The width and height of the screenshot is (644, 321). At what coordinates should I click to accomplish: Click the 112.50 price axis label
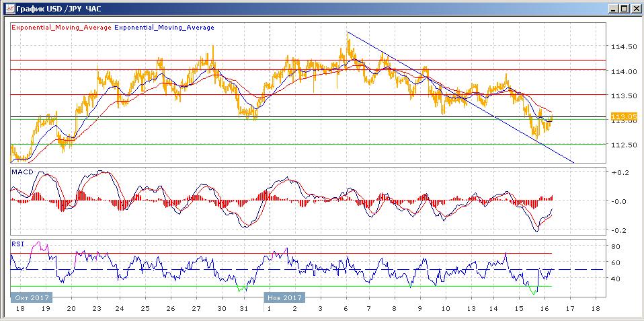(623, 145)
